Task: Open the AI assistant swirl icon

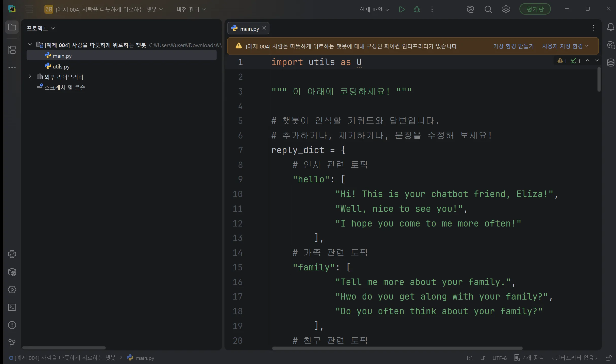Action: coord(470,10)
